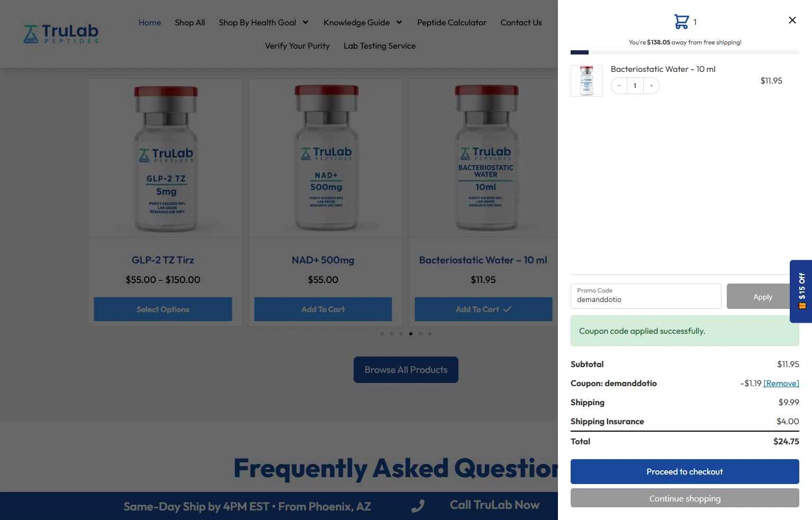Viewport: 812px width, 520px height.
Task: Select the sixth carousel pagination dot
Action: click(430, 334)
